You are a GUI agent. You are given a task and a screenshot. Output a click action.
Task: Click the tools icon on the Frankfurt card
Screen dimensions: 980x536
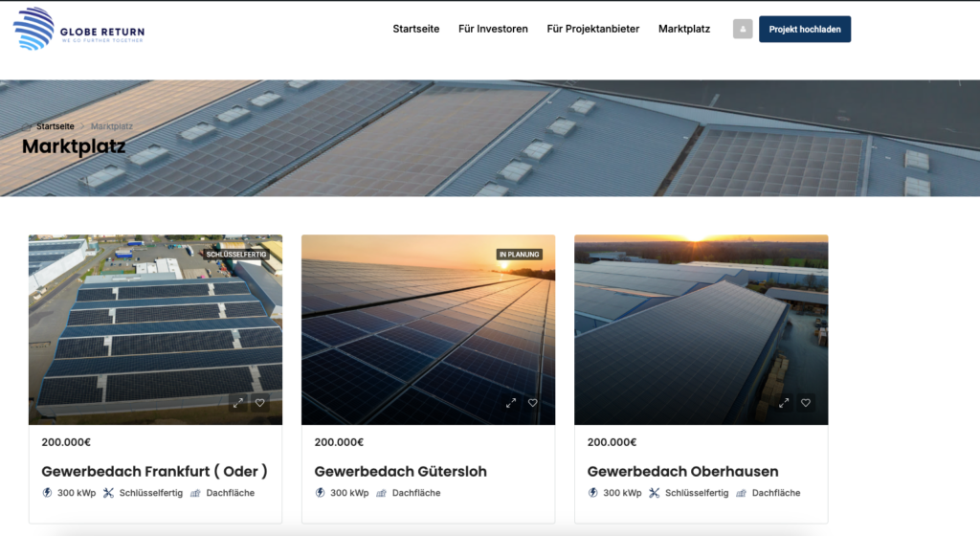click(x=108, y=493)
